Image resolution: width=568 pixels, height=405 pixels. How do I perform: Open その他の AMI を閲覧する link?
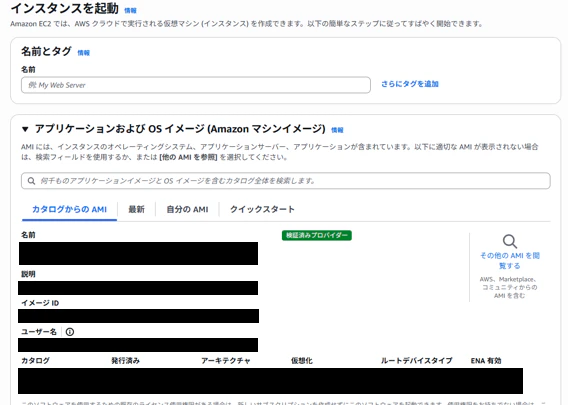click(x=510, y=260)
